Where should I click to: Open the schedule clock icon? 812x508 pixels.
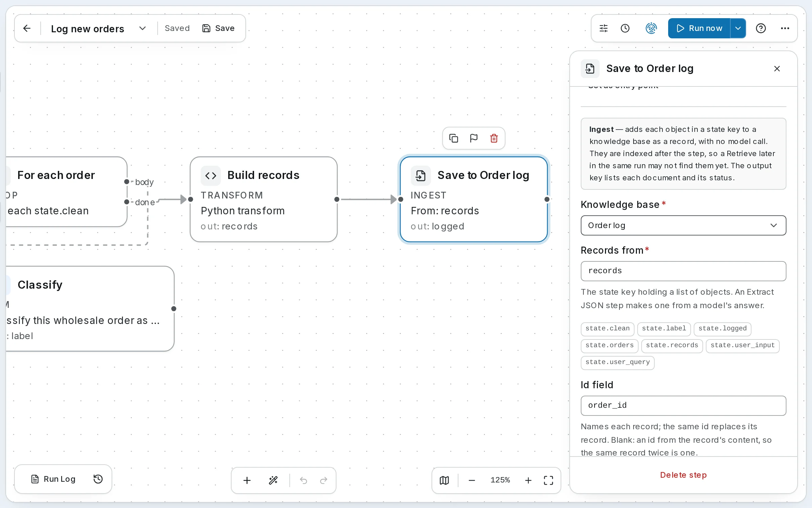(625, 28)
